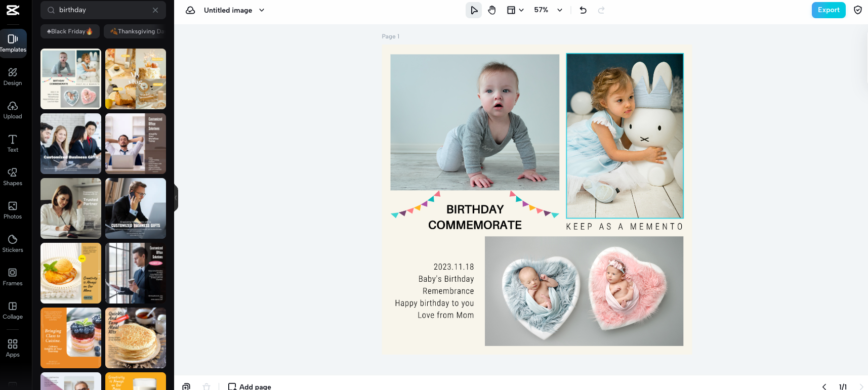Select the girl with bunny photo

[x=625, y=136]
